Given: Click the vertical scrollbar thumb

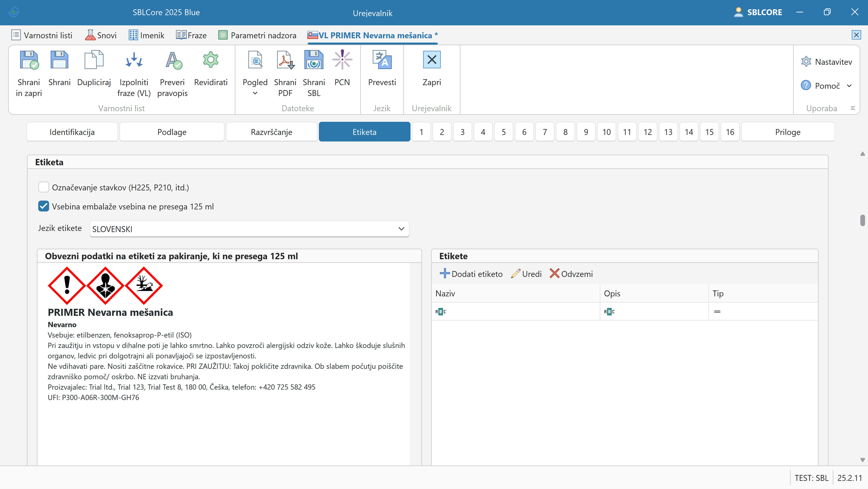Looking at the screenshot, I should (862, 220).
